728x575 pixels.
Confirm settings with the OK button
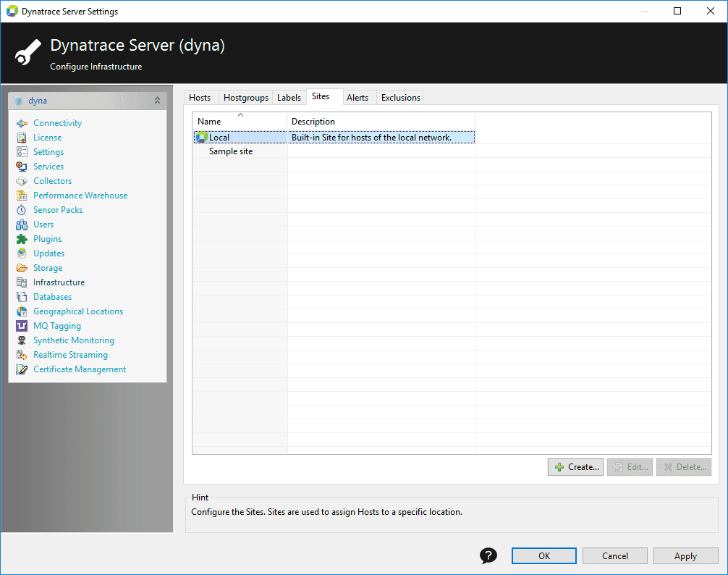coord(544,556)
